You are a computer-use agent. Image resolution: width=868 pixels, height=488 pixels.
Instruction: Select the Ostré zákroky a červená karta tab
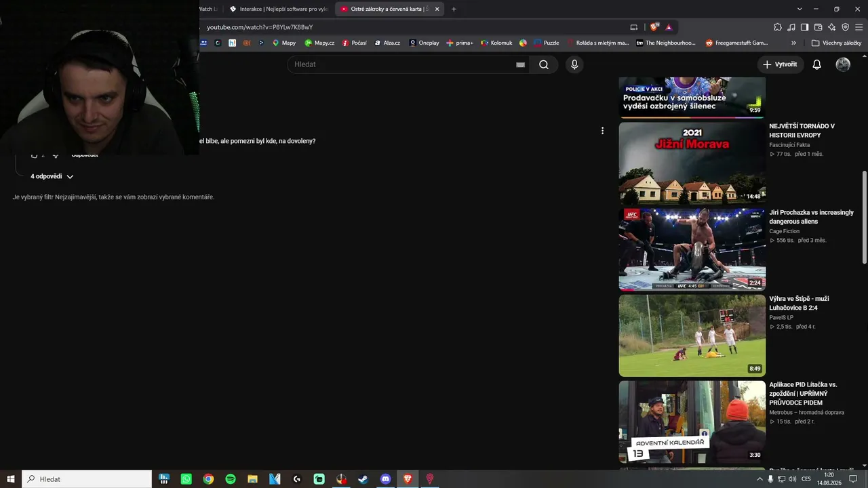click(384, 9)
